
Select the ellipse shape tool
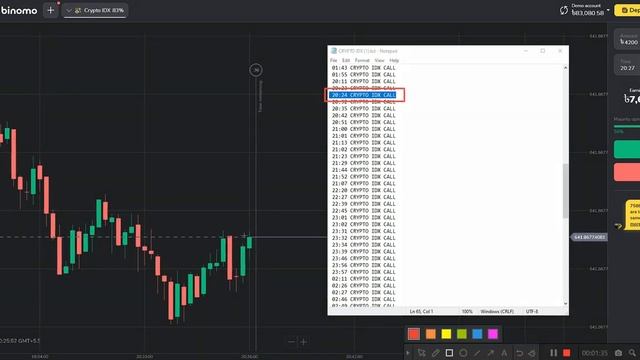point(463,353)
